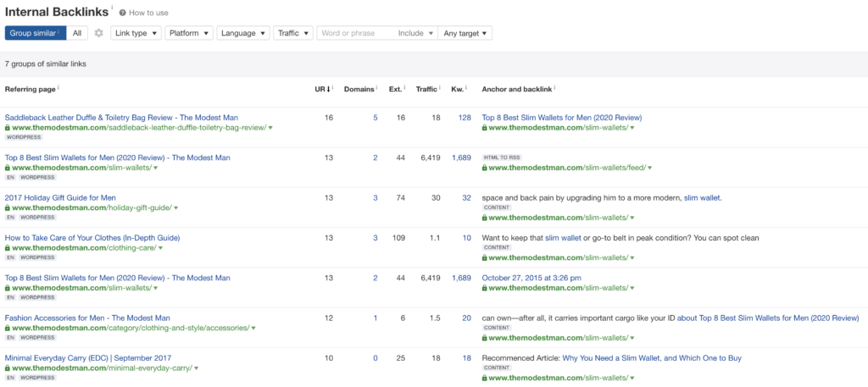This screenshot has height=387, width=868.
Task: Click keywords count 128 in Saddleback row
Action: [465, 117]
